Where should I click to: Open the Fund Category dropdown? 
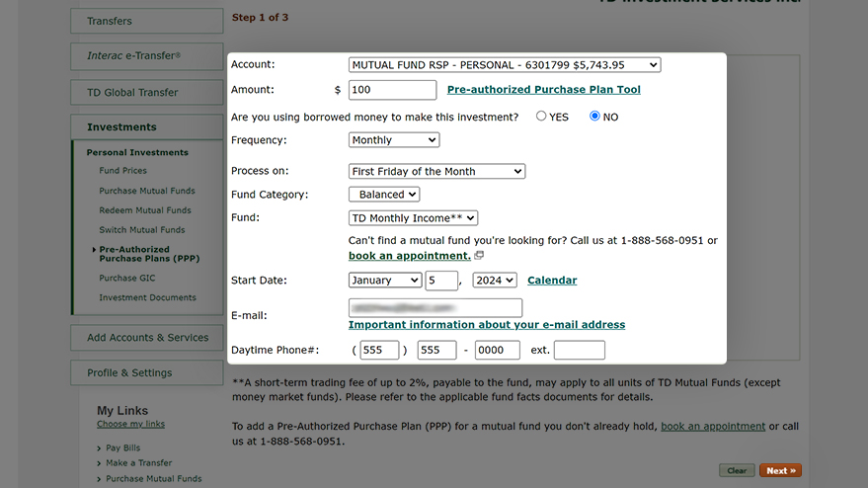pos(383,195)
